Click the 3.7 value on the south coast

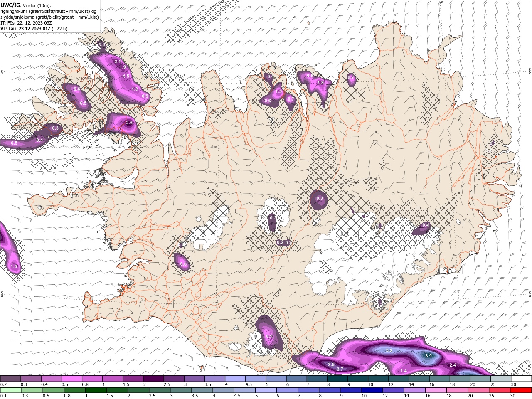[340, 369]
